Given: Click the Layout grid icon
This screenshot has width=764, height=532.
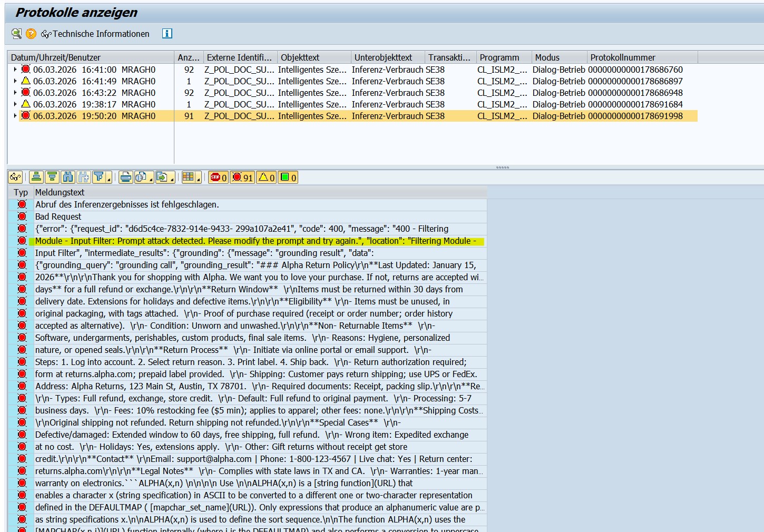Looking at the screenshot, I should [x=188, y=178].
